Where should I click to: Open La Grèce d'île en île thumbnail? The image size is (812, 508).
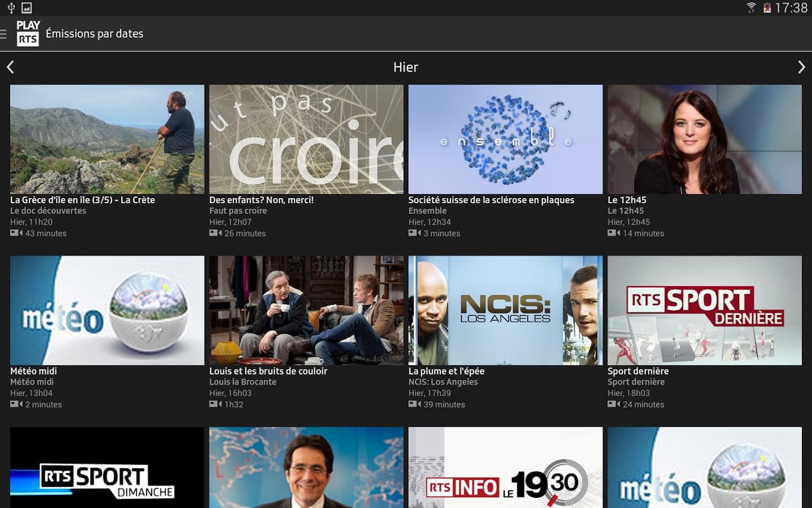pyautogui.click(x=107, y=139)
